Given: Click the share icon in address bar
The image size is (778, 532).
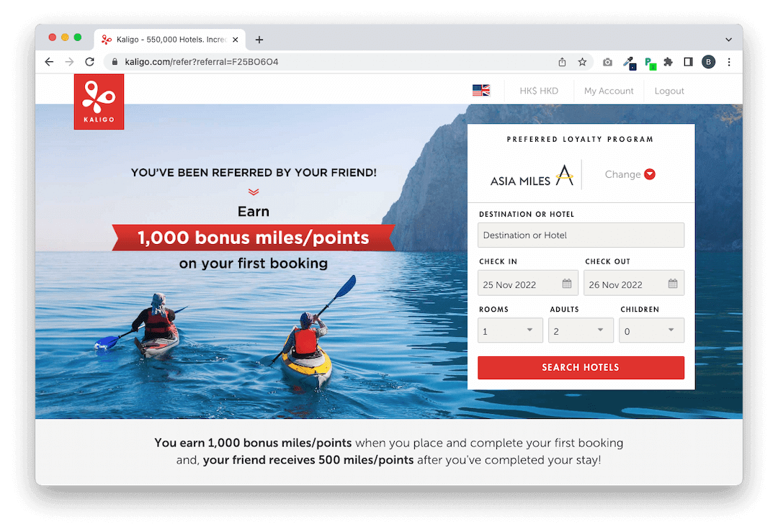Looking at the screenshot, I should coord(562,62).
